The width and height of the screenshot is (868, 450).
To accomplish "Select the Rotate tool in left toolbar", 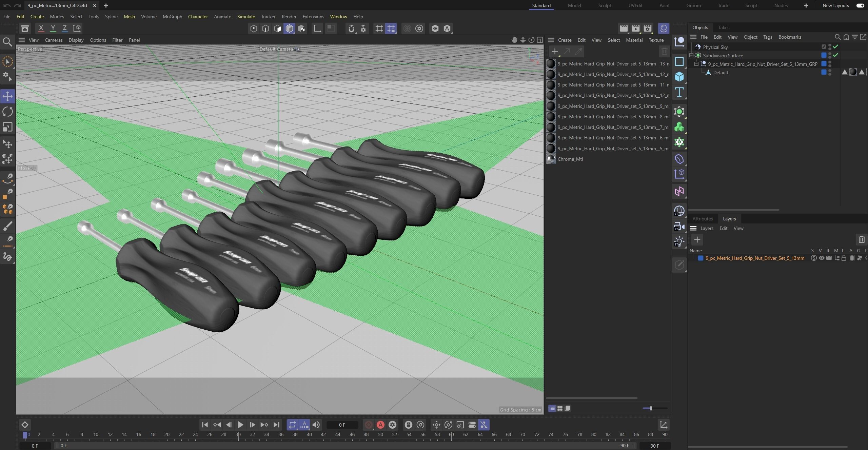I will (x=7, y=112).
